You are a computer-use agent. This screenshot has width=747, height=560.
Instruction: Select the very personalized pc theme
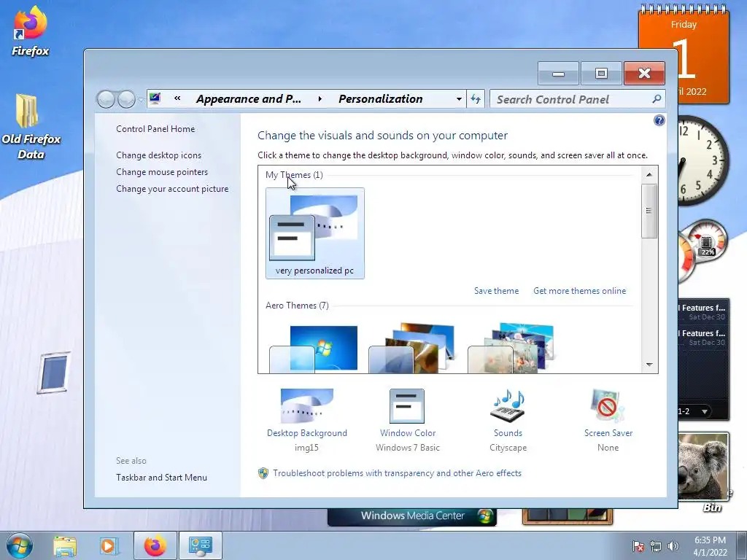tap(315, 233)
